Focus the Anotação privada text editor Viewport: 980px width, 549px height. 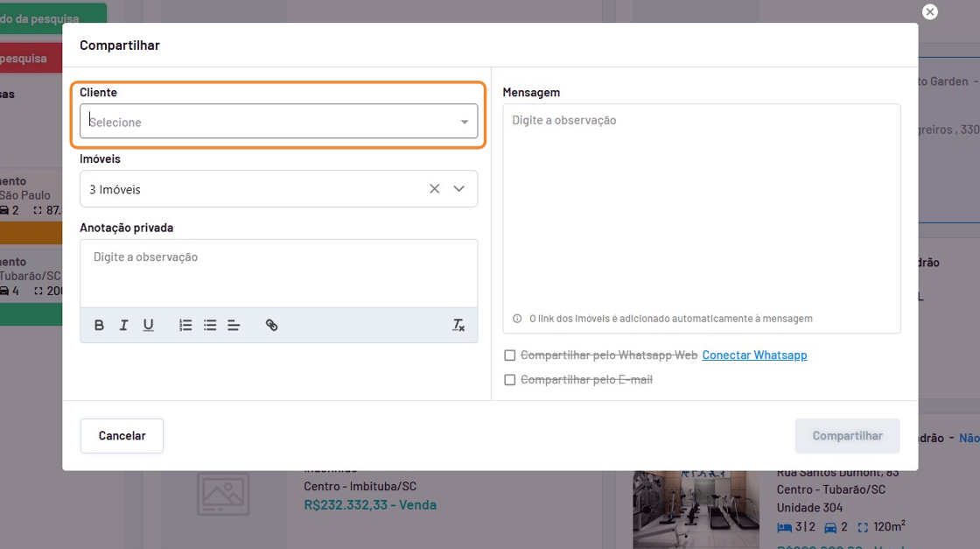(x=278, y=273)
